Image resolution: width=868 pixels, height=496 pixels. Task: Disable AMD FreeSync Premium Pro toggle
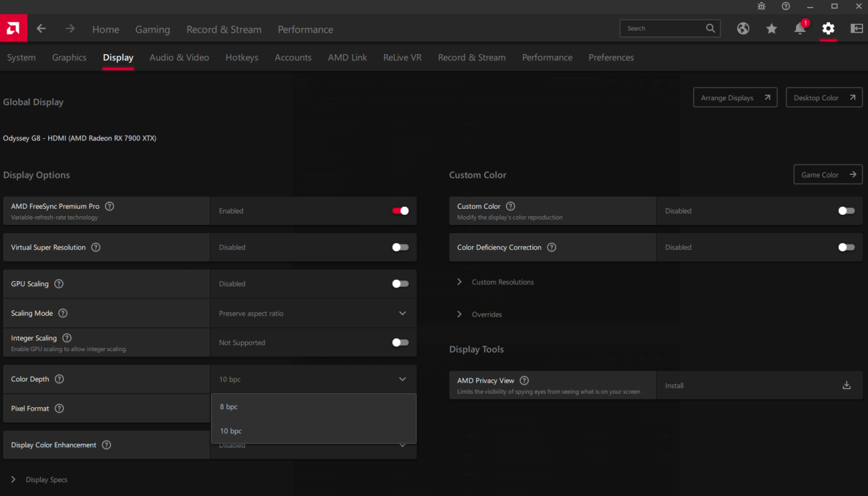[400, 211]
